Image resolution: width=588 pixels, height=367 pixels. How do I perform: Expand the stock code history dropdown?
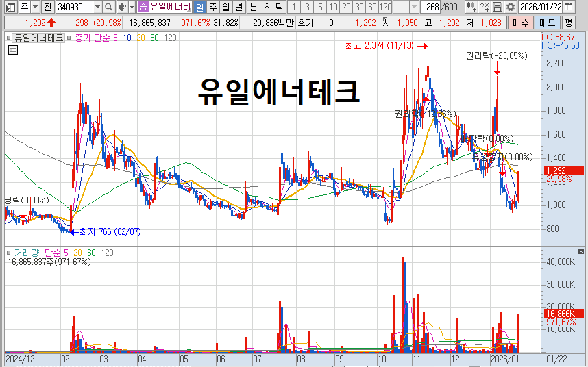pyautogui.click(x=97, y=7)
